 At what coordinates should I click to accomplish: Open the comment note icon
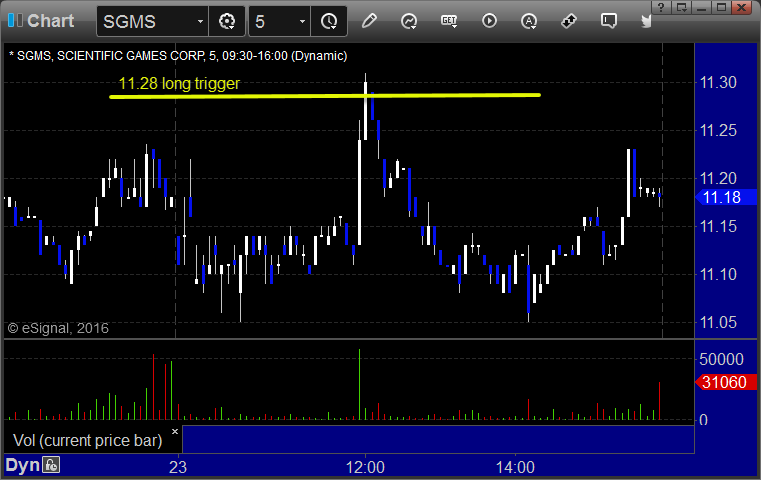609,21
